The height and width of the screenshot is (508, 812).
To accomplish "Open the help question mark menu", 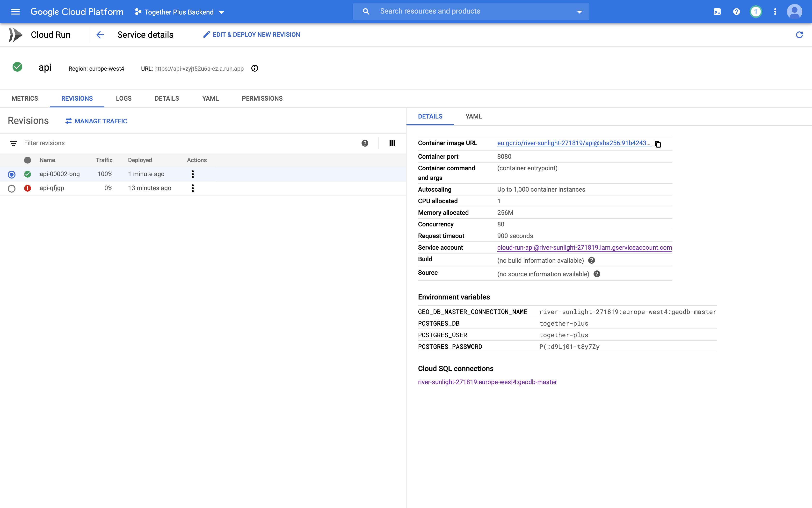I will coord(737,12).
